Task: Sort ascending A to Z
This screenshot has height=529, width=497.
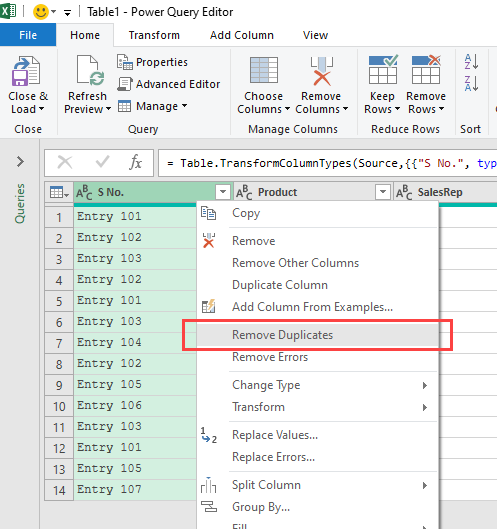Action: (471, 62)
